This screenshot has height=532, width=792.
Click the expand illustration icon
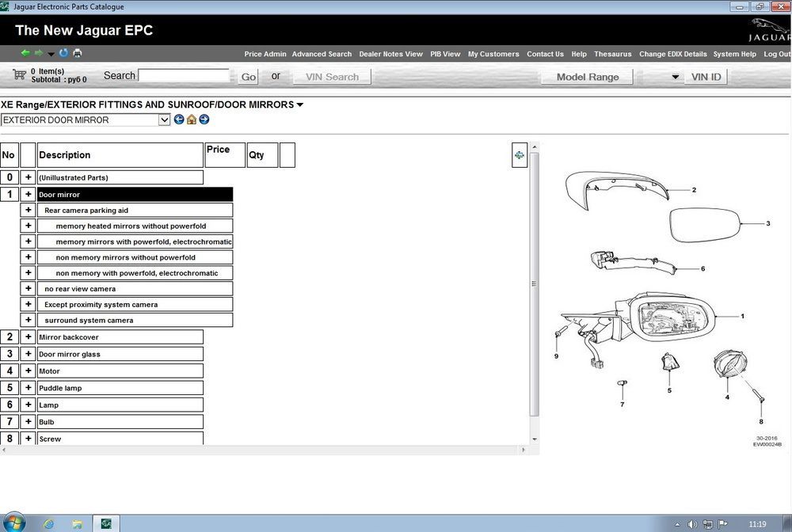520,155
